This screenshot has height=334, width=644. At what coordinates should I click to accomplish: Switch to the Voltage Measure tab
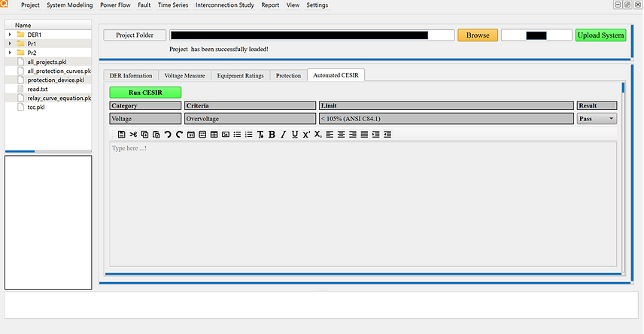click(184, 75)
